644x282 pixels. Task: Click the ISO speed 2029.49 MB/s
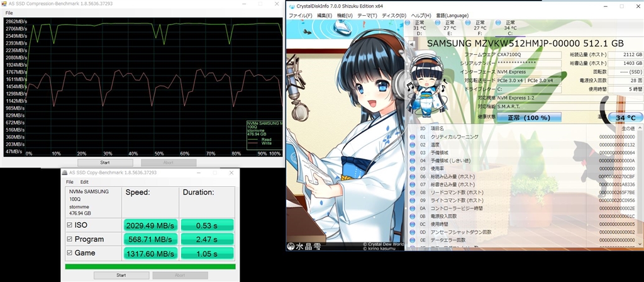coord(150,225)
